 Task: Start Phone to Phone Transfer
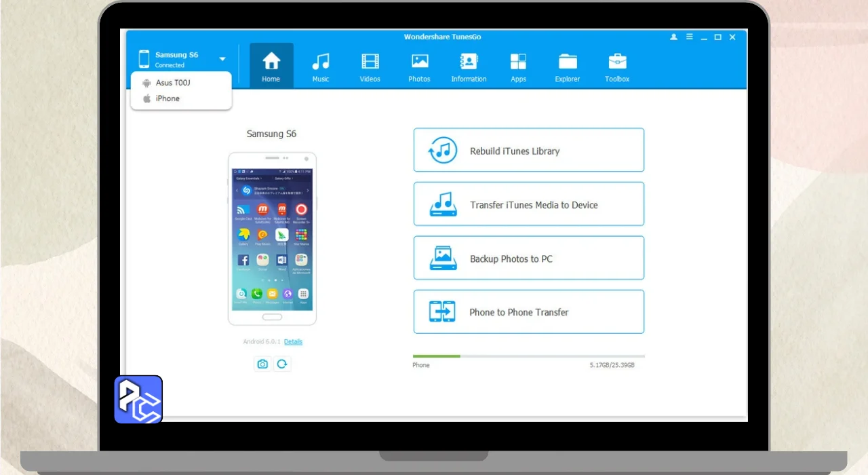[x=529, y=311]
